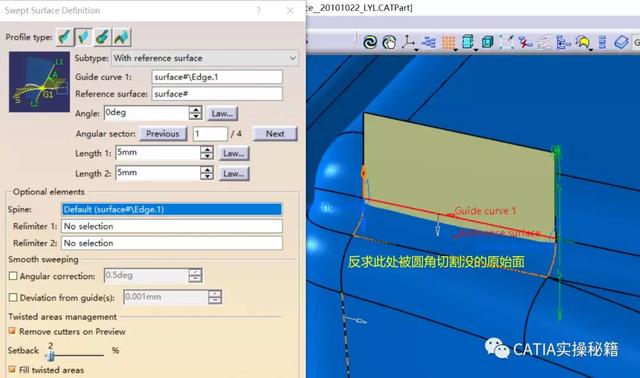Click the Angle value field showing 0deg
640x378 pixels.
point(146,113)
